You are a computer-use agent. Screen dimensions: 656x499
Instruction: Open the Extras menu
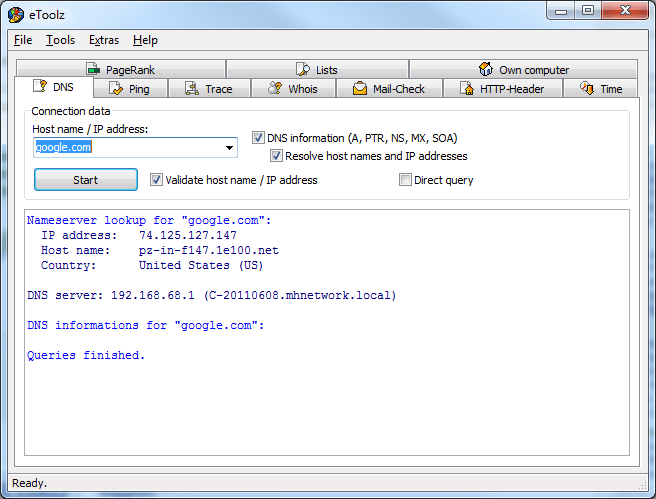click(x=104, y=40)
